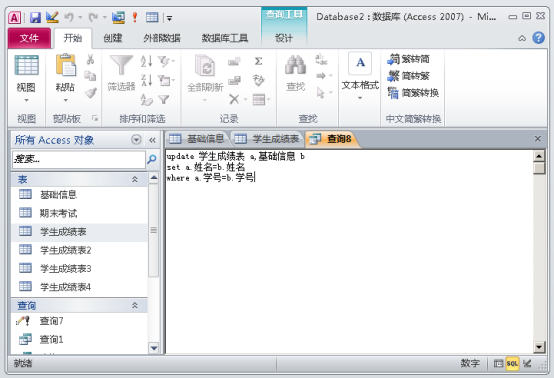Viewport: 554px width, 378px height.
Task: Close the current document tab with X
Action: click(x=538, y=139)
